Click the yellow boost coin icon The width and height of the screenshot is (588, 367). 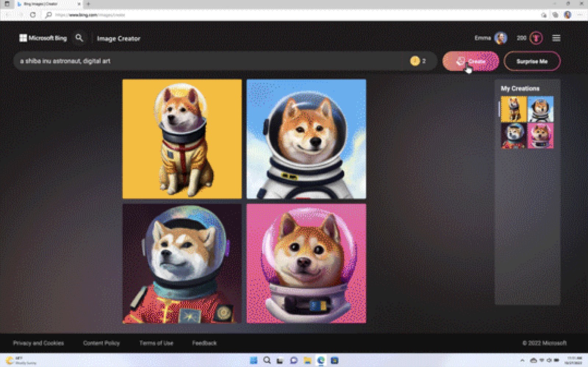click(x=415, y=61)
